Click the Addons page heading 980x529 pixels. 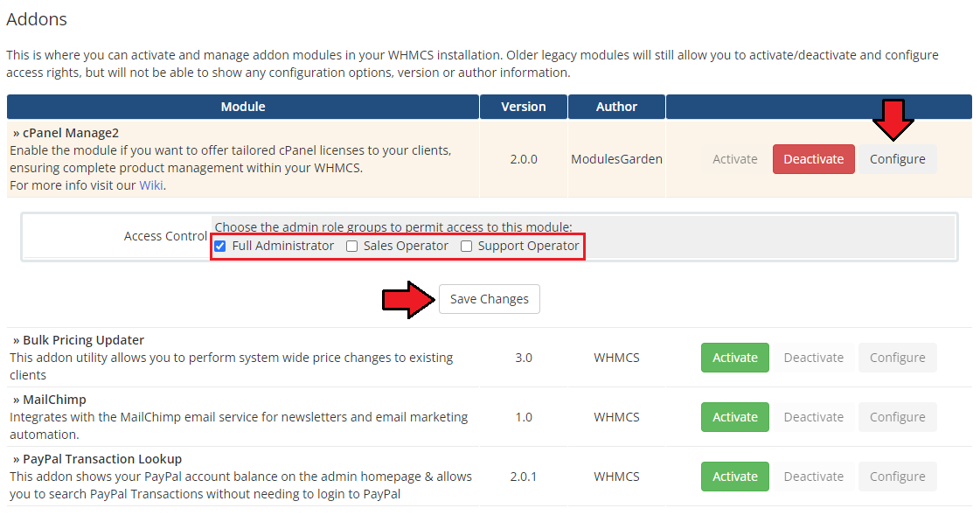(36, 19)
